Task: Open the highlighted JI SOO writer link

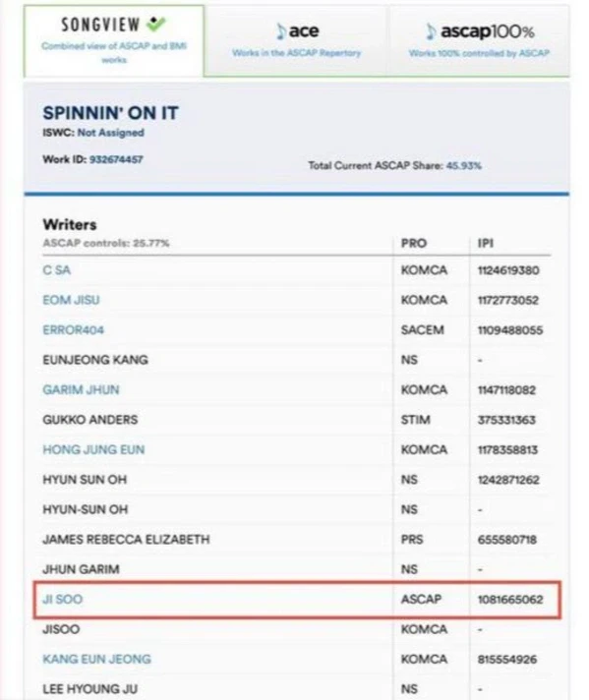Action: (63, 599)
